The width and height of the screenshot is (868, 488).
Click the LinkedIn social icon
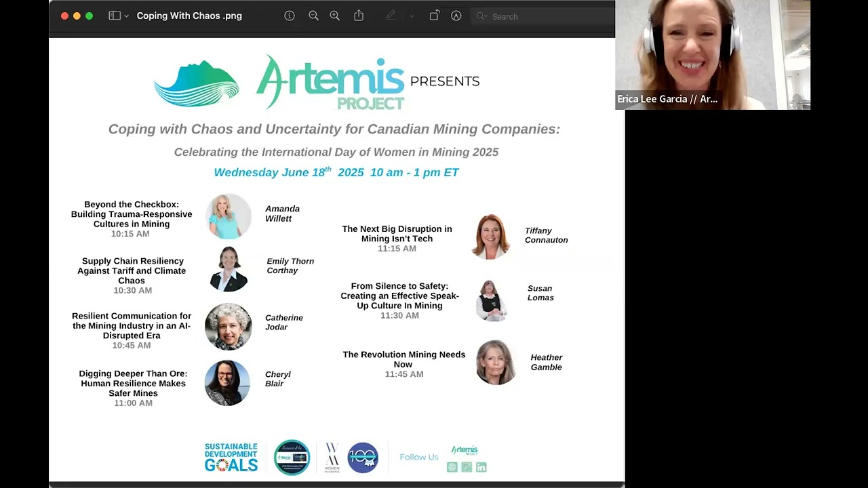(481, 467)
